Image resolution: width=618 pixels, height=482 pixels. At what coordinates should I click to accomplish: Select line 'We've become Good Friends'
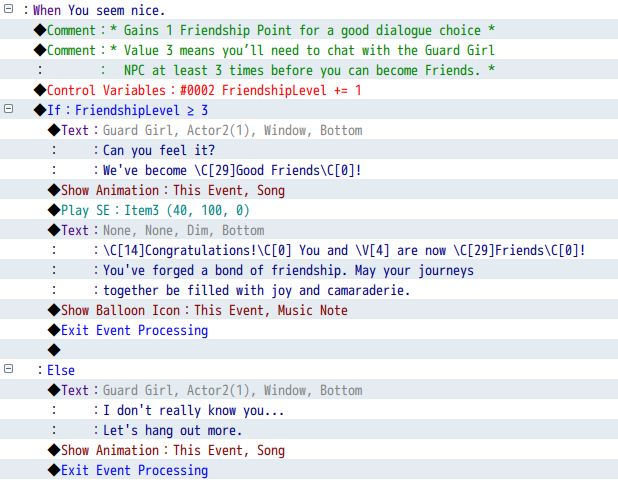tap(309, 170)
